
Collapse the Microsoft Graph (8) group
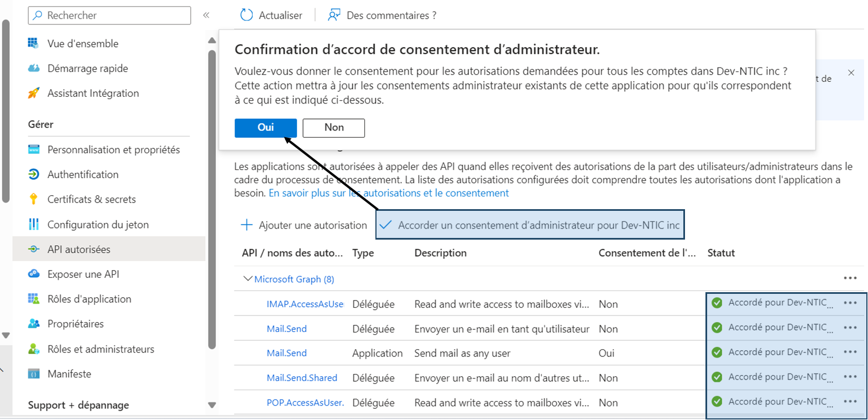(x=248, y=279)
